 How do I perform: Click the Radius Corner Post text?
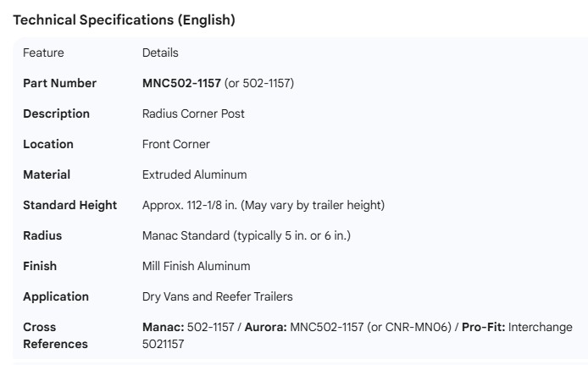tap(193, 113)
